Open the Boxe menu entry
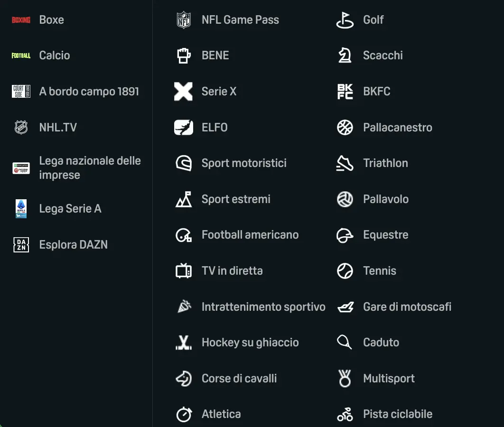 [x=51, y=20]
